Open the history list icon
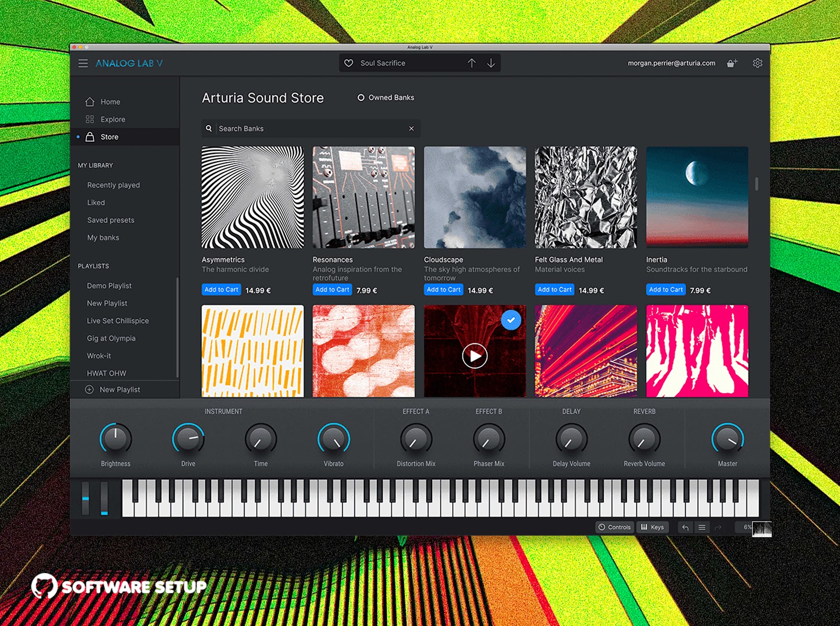This screenshot has width=840, height=626. pos(701,527)
